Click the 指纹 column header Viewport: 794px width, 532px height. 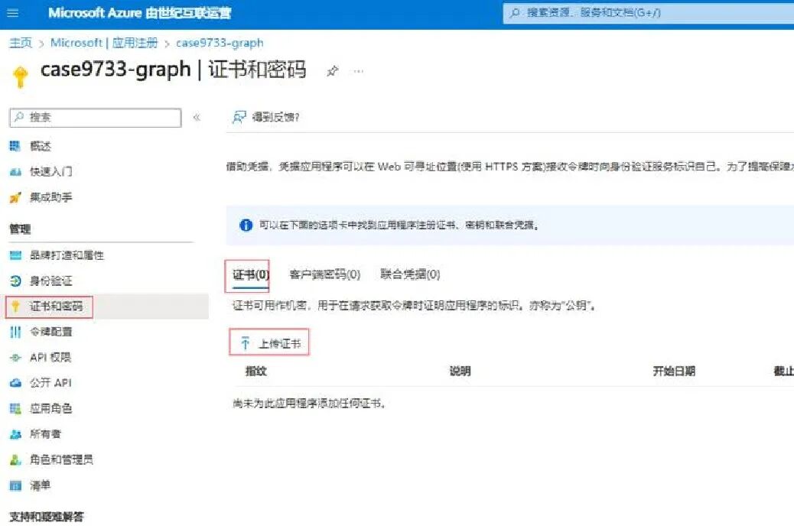(x=256, y=371)
